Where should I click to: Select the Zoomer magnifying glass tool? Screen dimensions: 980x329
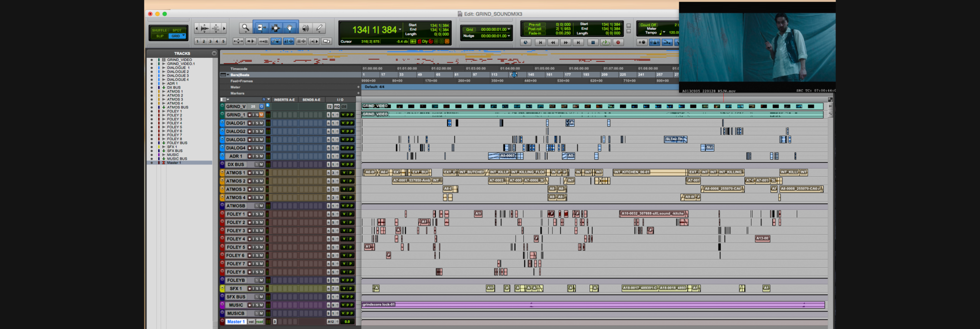click(x=245, y=28)
